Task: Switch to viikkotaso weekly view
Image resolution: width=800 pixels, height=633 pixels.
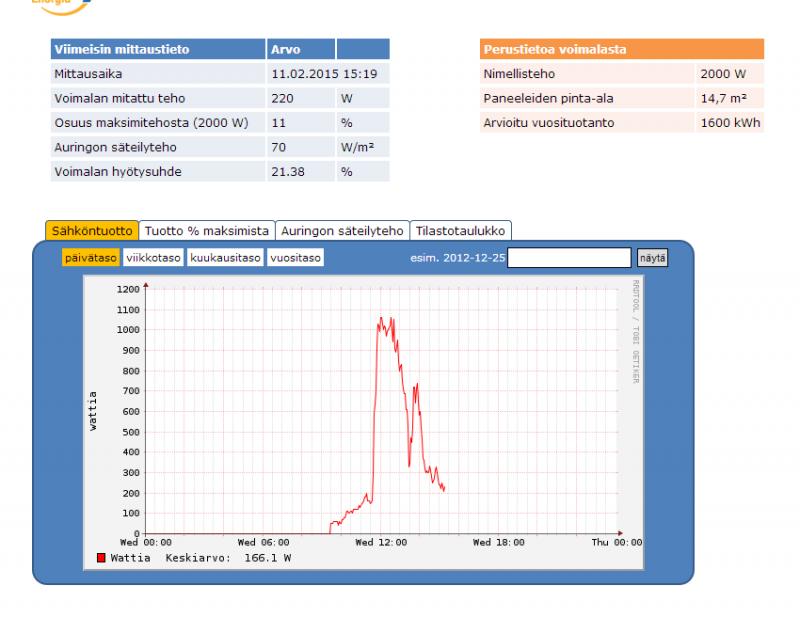Action: click(154, 258)
